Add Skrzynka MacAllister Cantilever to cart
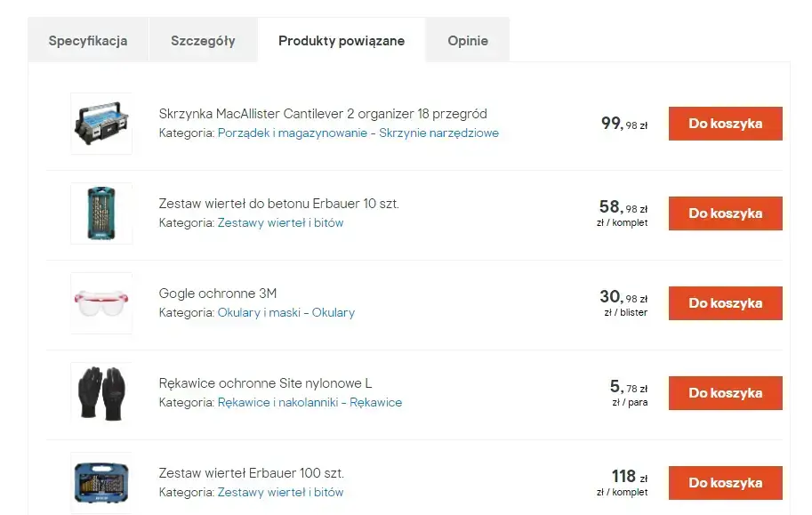 725,124
